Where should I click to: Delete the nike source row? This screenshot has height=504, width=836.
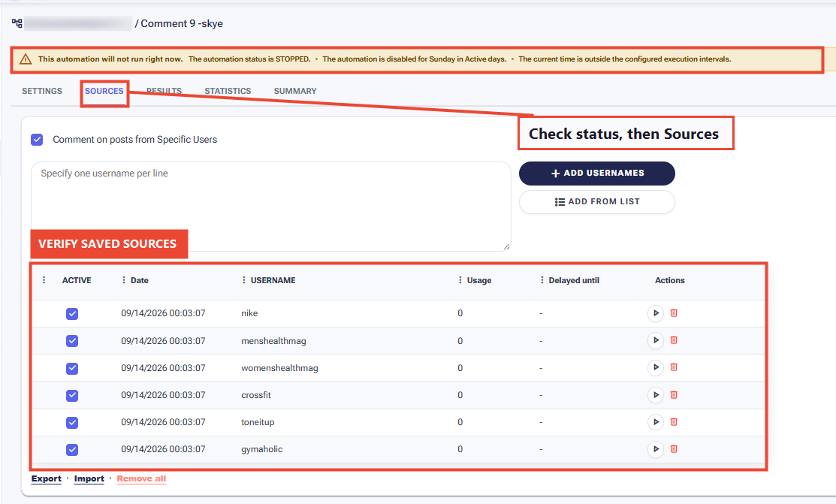coord(674,313)
